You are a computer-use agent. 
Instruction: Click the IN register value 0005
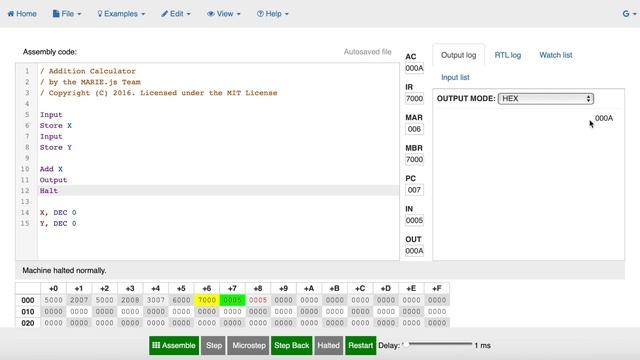[414, 220]
